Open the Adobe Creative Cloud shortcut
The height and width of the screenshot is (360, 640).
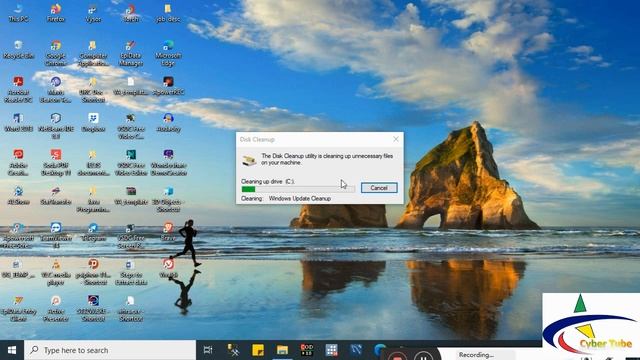point(18,162)
